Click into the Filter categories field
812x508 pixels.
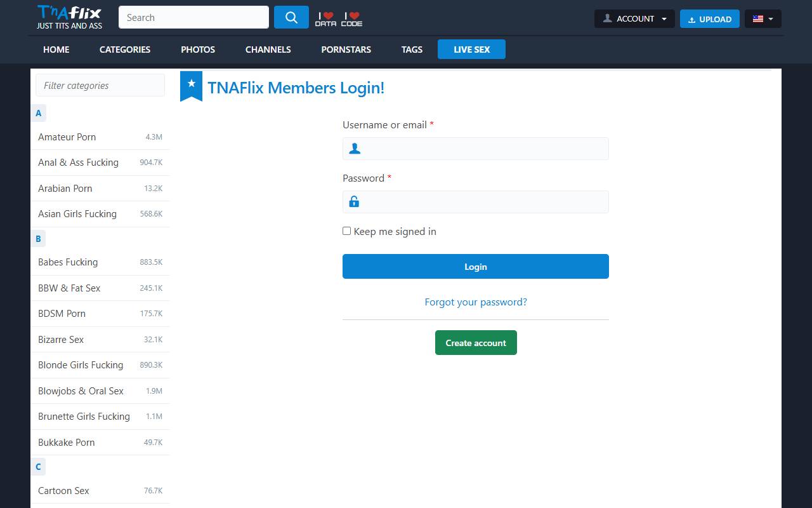[x=100, y=85]
